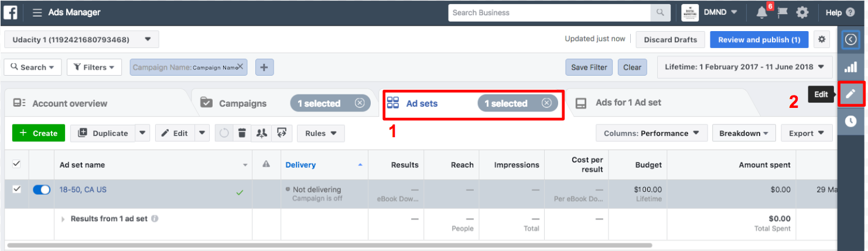This screenshot has width=868, height=251.
Task: Open the Account overview tab
Action: 69,104
